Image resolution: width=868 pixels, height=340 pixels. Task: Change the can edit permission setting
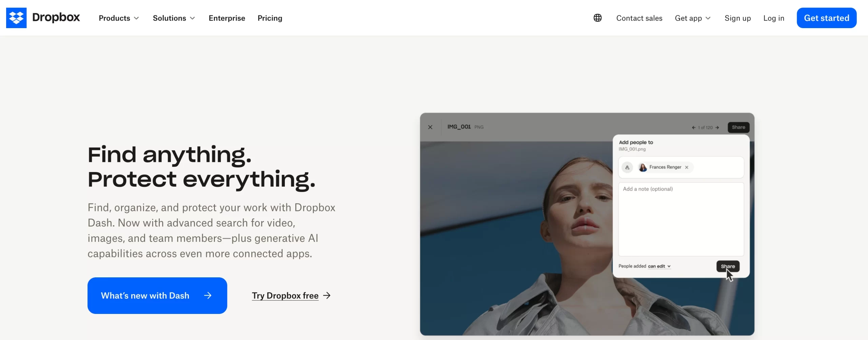pyautogui.click(x=659, y=266)
